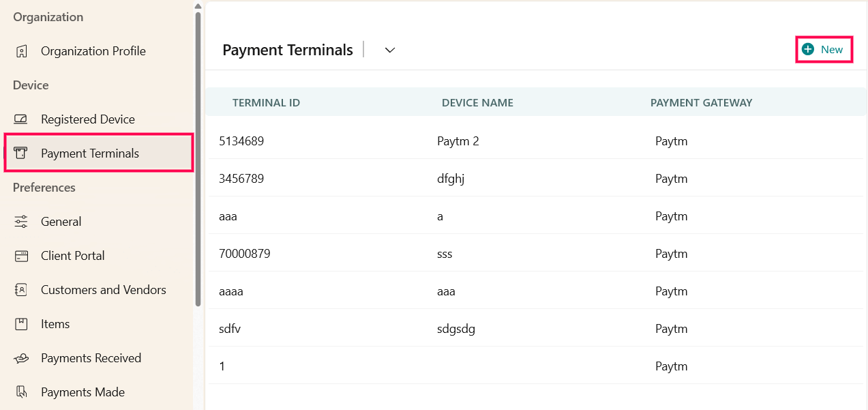Viewport: 868px width, 410px height.
Task: Click the Organization Profile building icon
Action: pos(21,51)
